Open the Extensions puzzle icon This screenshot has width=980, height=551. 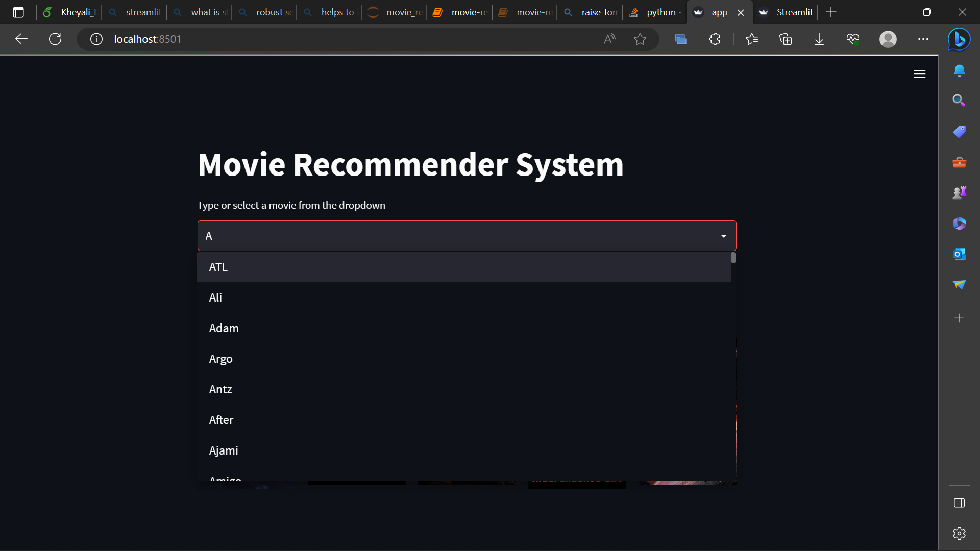[714, 39]
